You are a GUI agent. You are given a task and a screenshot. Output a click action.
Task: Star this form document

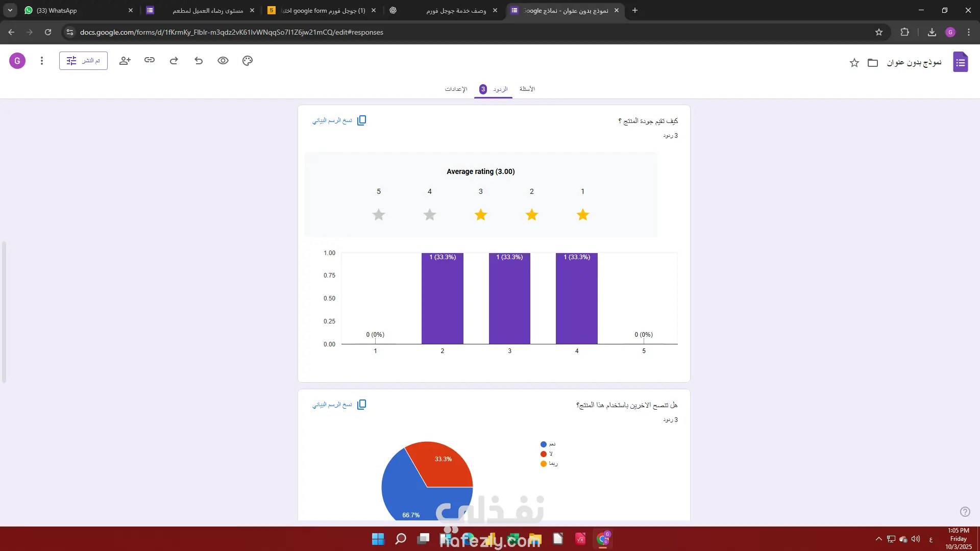(x=854, y=63)
